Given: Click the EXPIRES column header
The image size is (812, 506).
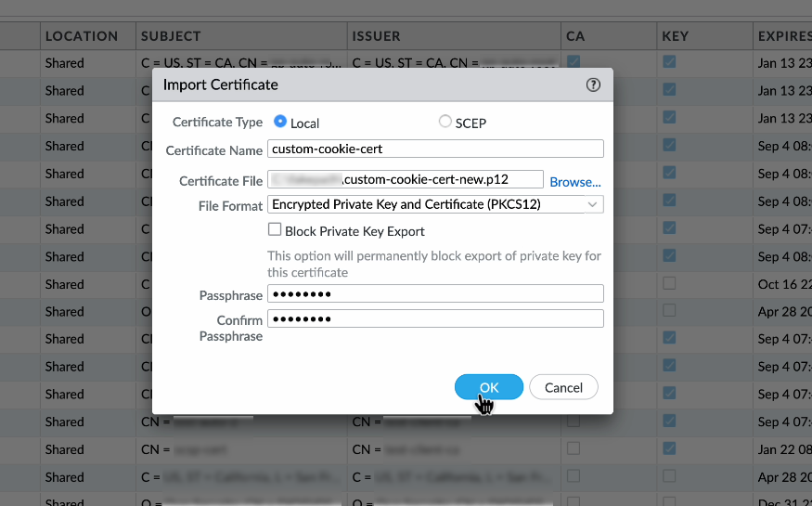Looking at the screenshot, I should tap(783, 36).
